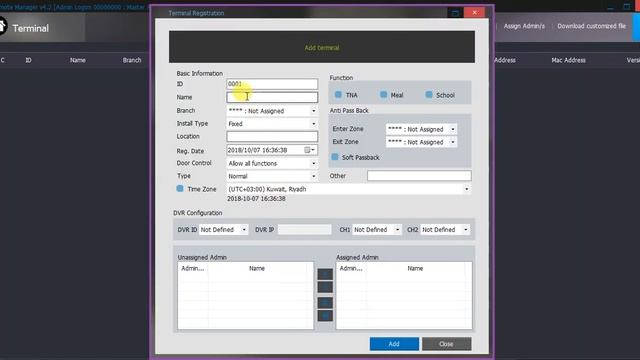Click Admin... column header in Unassigned Admin list

pyautogui.click(x=193, y=268)
